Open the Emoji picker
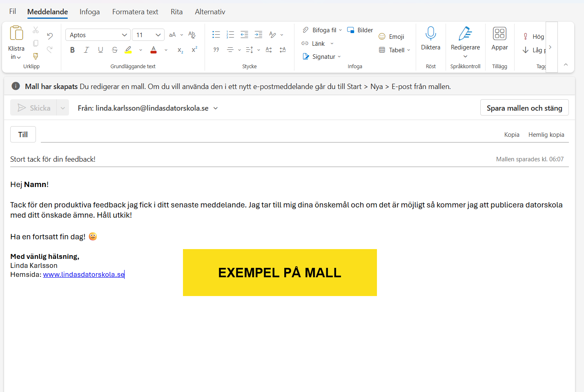The image size is (584, 392). pos(391,36)
